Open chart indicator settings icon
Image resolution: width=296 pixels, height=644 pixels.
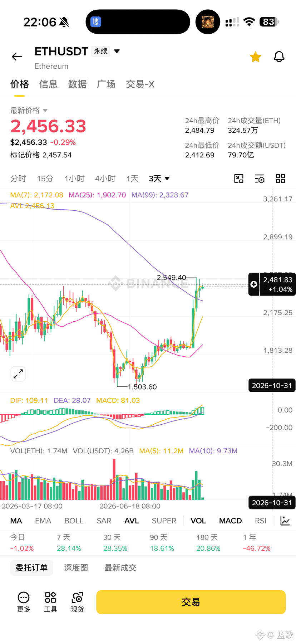pos(260,179)
